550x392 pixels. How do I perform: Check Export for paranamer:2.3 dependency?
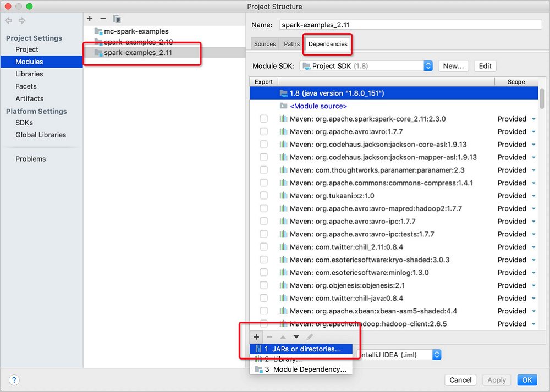click(x=264, y=170)
